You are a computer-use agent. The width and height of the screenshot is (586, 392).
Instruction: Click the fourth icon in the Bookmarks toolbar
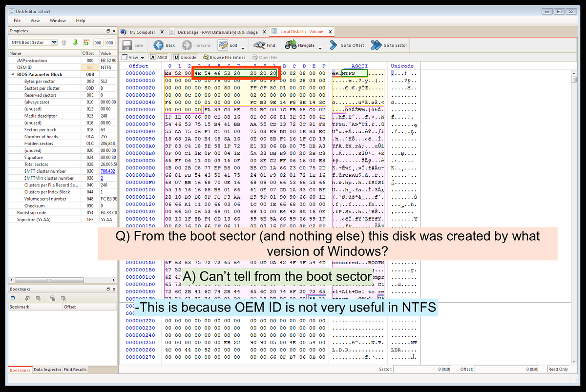tap(51, 298)
